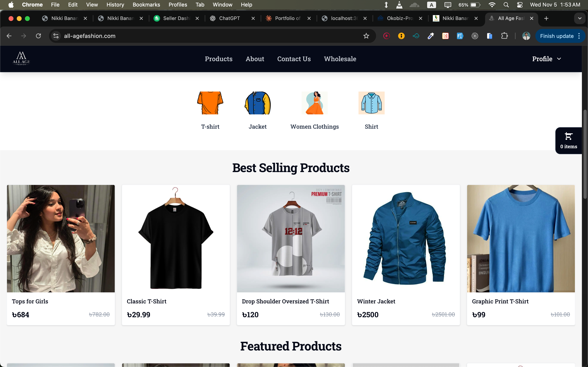588x367 pixels.
Task: Click the Spotlight search icon in menu bar
Action: click(x=506, y=5)
